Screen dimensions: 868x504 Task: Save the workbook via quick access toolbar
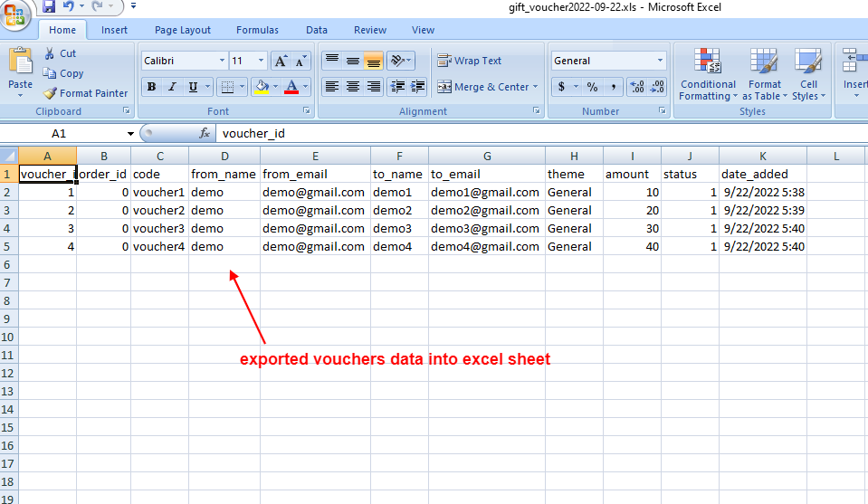coord(49,6)
